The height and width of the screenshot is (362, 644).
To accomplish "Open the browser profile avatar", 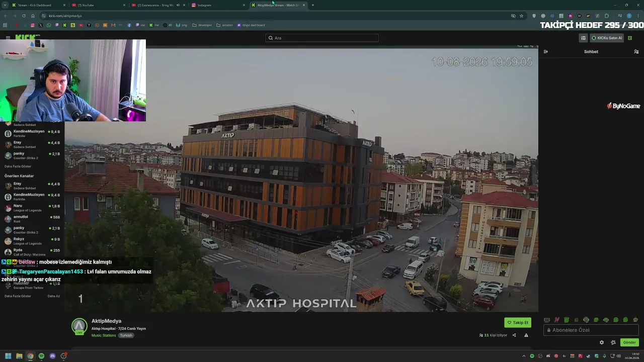I will (629, 16).
